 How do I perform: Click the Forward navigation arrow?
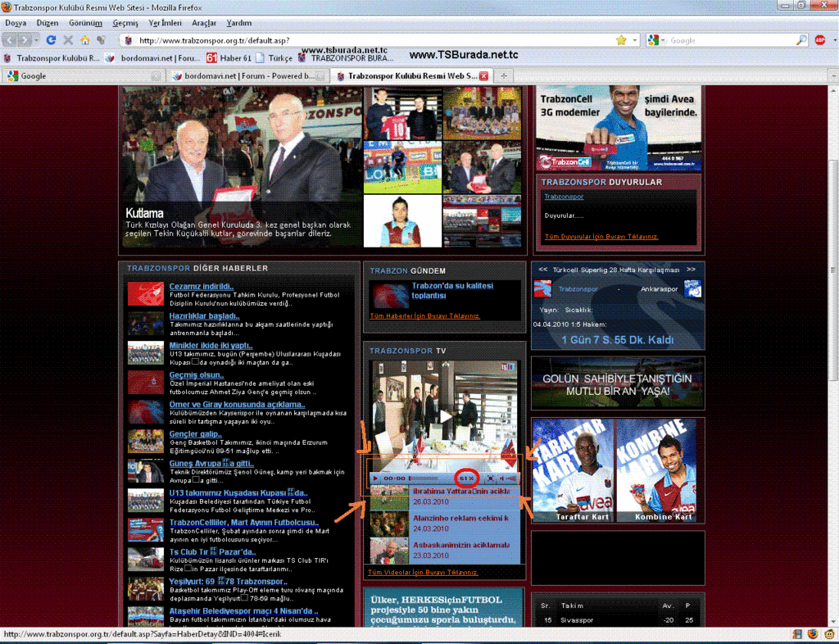pyautogui.click(x=25, y=40)
